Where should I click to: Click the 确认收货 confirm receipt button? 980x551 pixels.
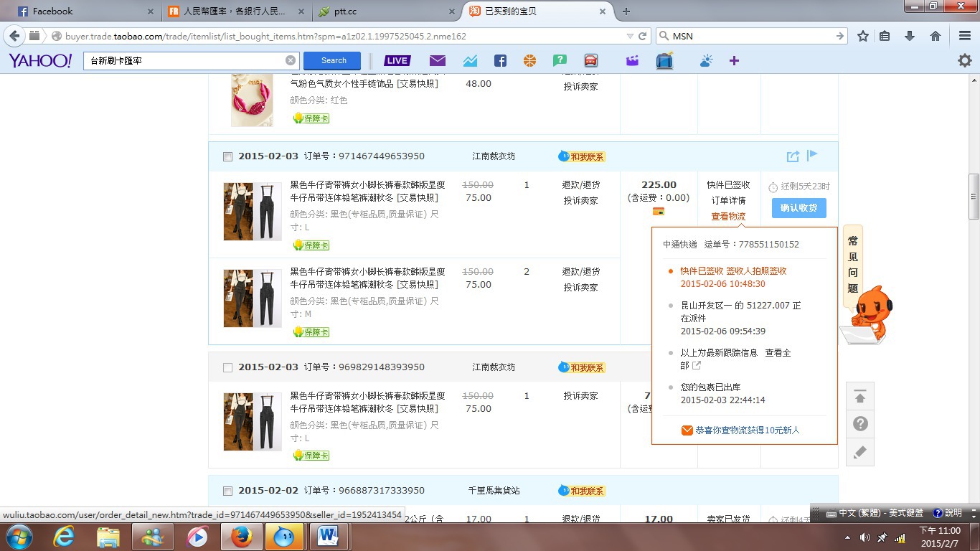pyautogui.click(x=798, y=208)
